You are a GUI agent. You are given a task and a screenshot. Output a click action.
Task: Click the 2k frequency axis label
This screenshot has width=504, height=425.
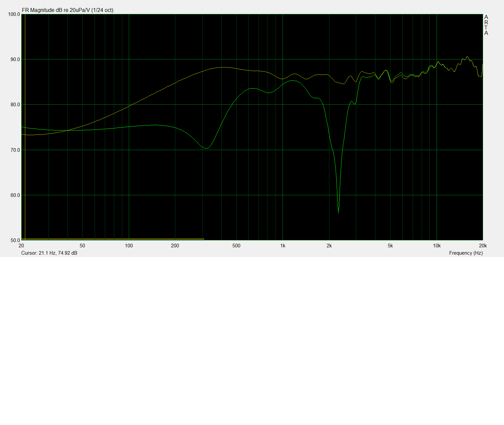point(329,246)
